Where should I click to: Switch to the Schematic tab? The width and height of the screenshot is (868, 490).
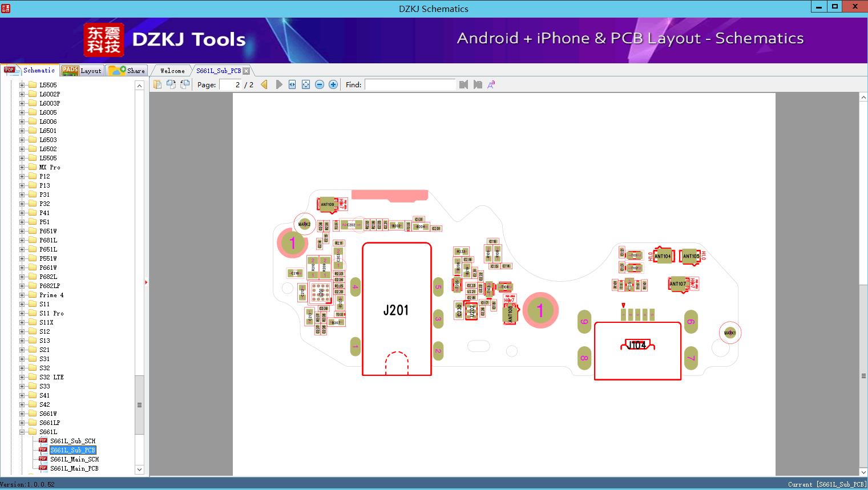point(30,70)
